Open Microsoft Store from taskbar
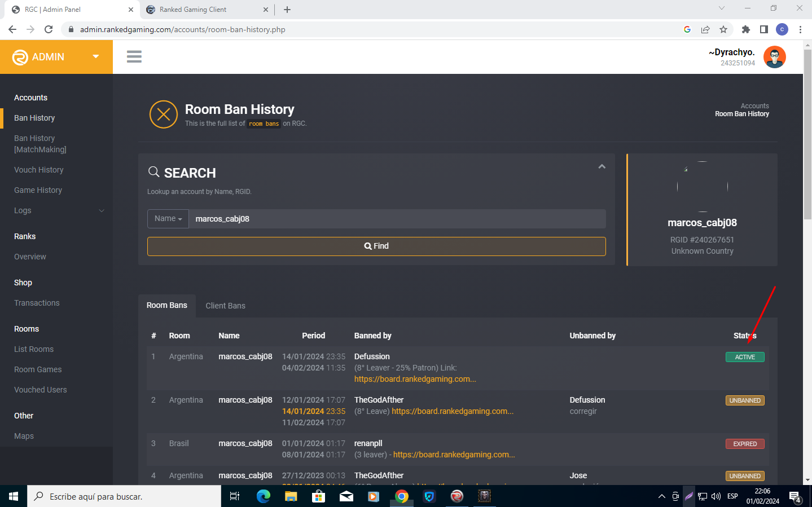812x507 pixels. coord(318,496)
